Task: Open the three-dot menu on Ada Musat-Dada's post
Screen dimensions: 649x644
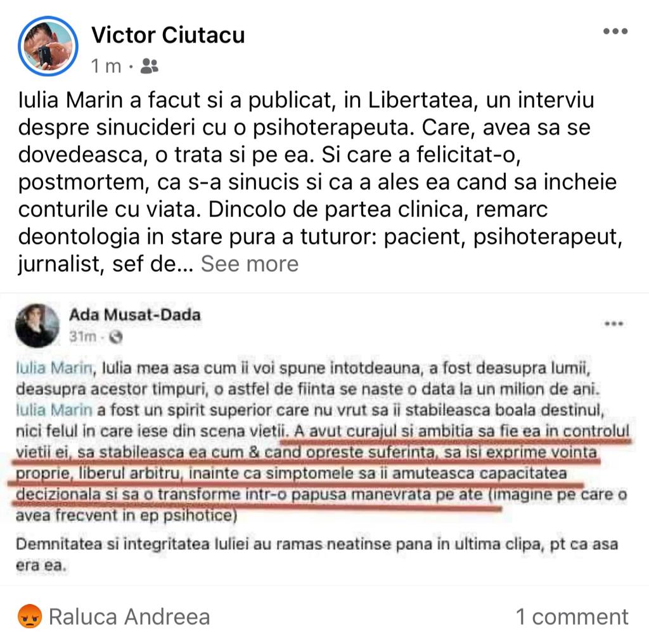Action: coord(614,324)
